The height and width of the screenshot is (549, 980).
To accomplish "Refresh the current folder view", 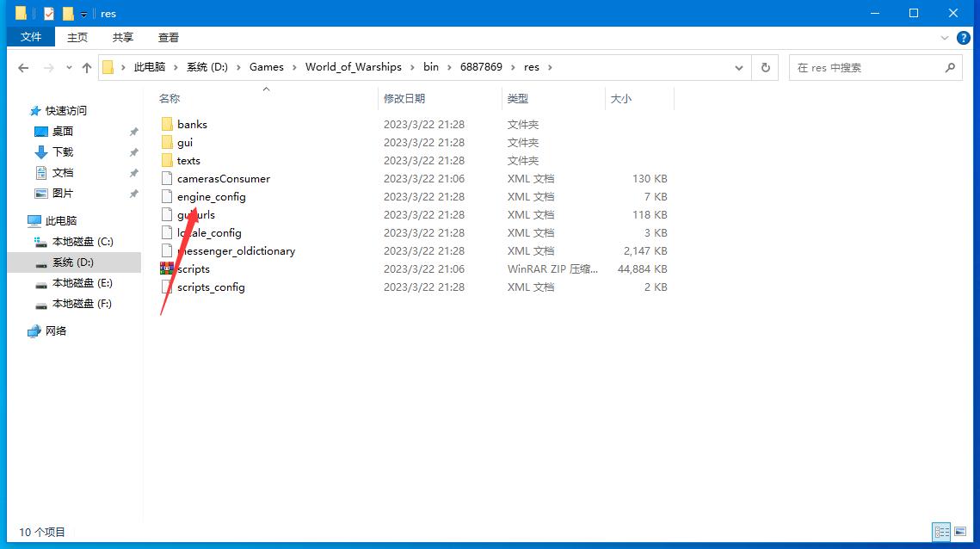I will click(x=766, y=67).
